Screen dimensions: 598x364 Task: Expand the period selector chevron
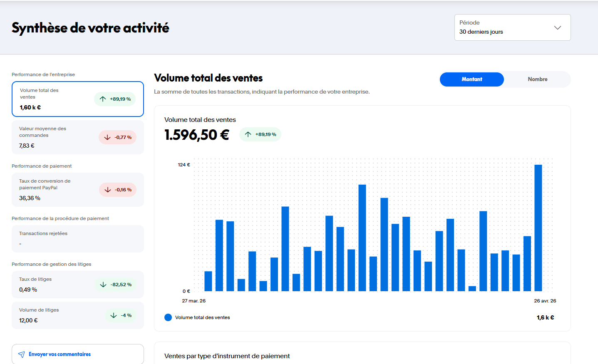[558, 27]
